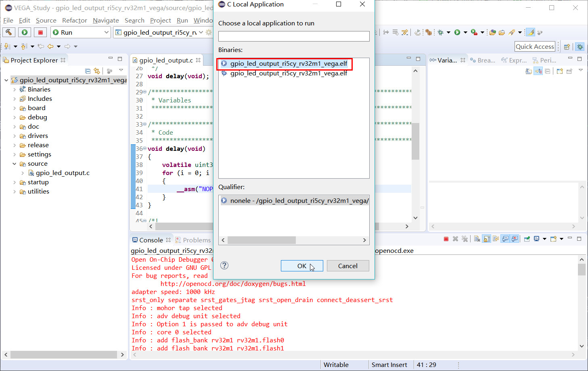Viewport: 588px width, 371px height.
Task: Select the nonele qualifier entry
Action: tap(294, 200)
